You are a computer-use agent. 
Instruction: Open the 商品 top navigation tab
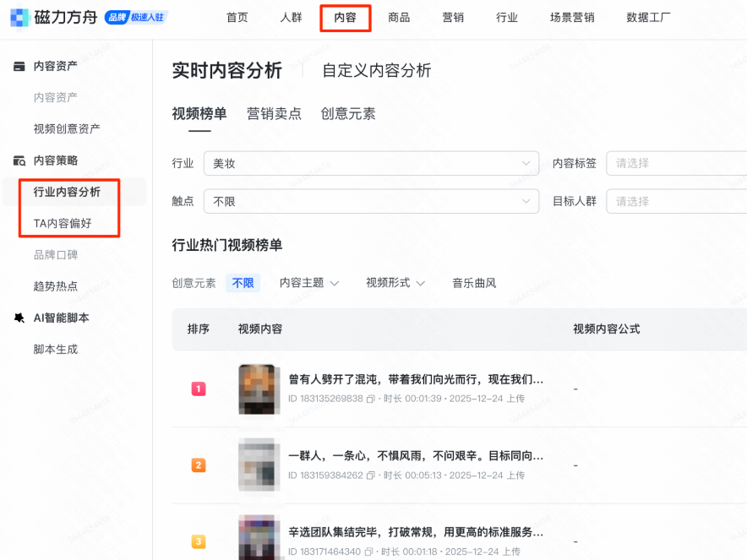399,18
